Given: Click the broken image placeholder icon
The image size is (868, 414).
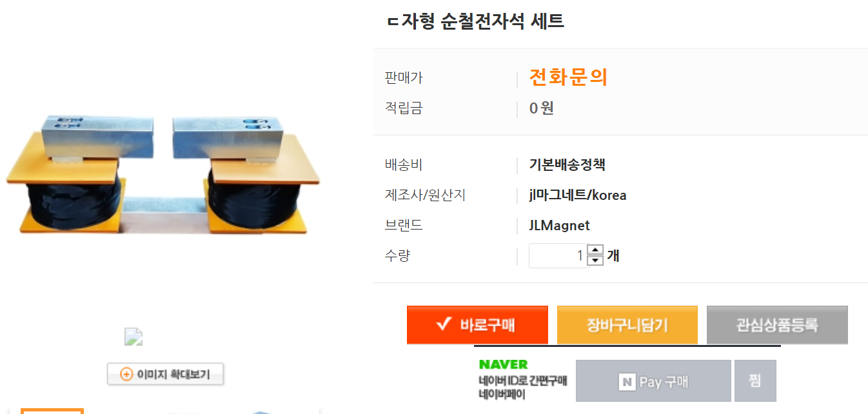Looking at the screenshot, I should [133, 337].
